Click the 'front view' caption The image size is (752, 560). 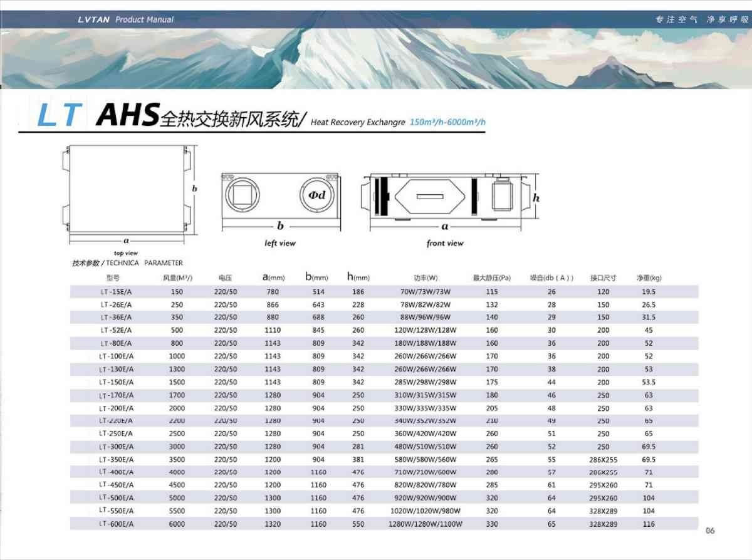pos(445,243)
